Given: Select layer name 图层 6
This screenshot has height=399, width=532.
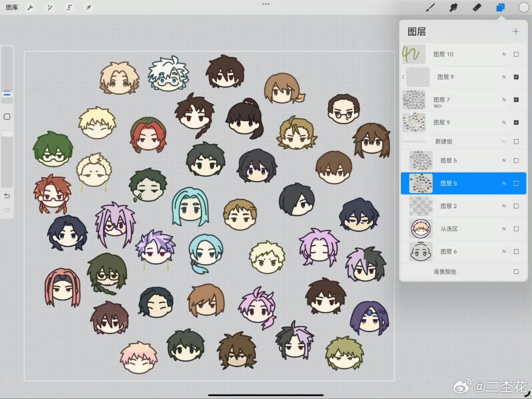Looking at the screenshot, I should [x=449, y=251].
